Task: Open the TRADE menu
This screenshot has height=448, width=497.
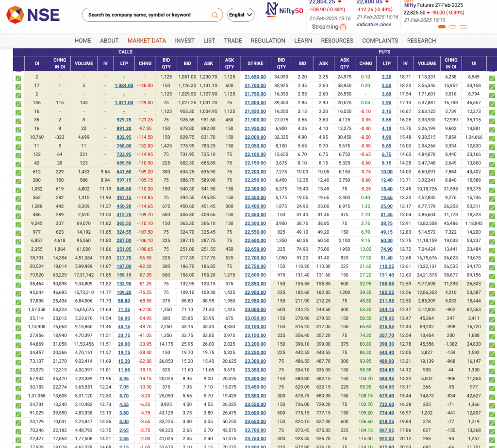Action: coord(233,41)
